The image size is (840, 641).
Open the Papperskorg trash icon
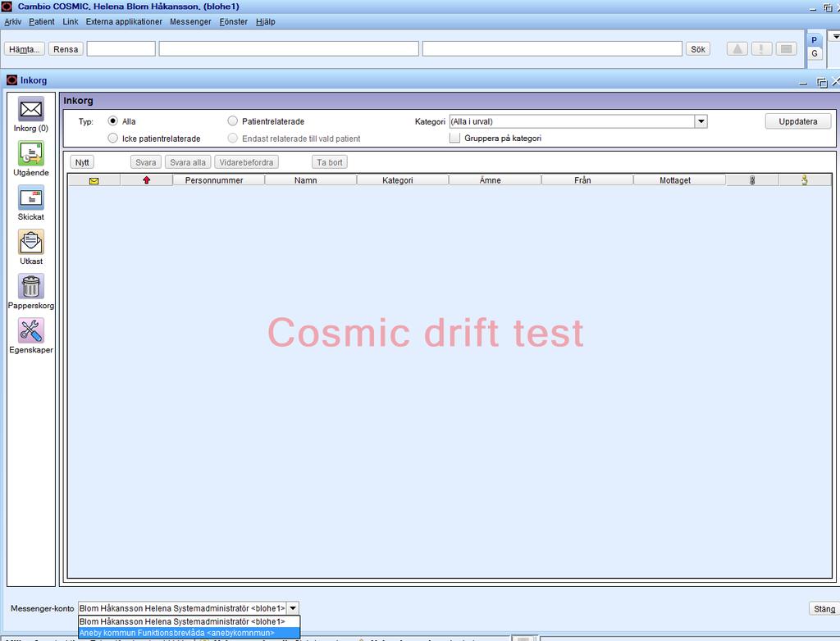(x=30, y=287)
